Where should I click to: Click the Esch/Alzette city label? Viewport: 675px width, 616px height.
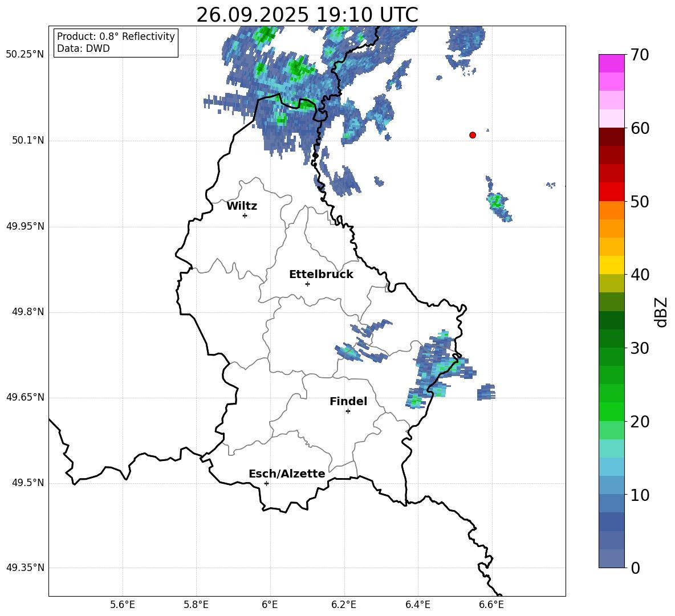click(287, 474)
